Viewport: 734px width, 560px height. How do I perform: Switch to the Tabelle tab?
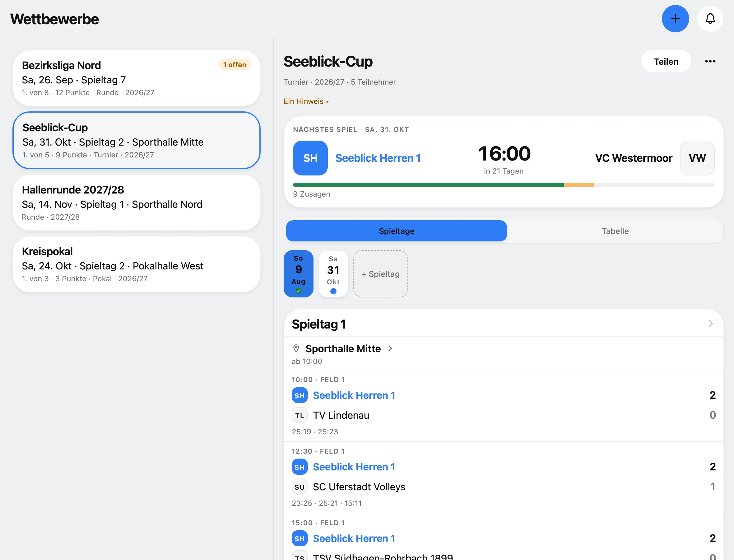click(x=615, y=231)
